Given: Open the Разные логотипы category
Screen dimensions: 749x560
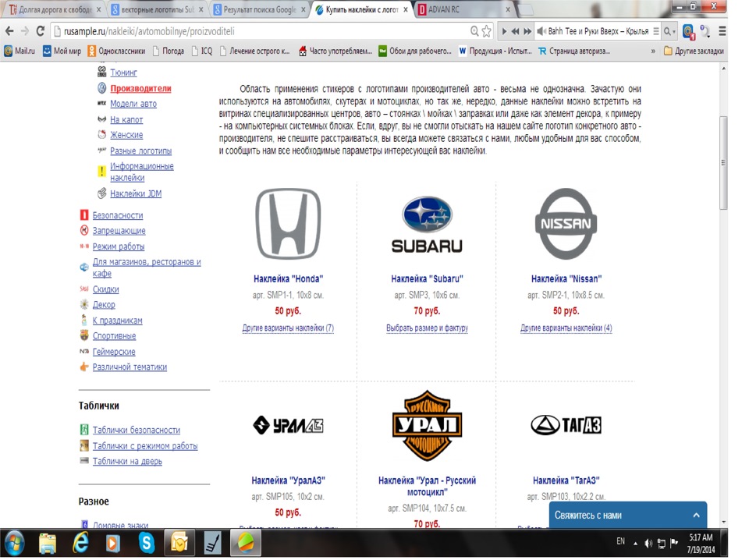Looking at the screenshot, I should [140, 151].
